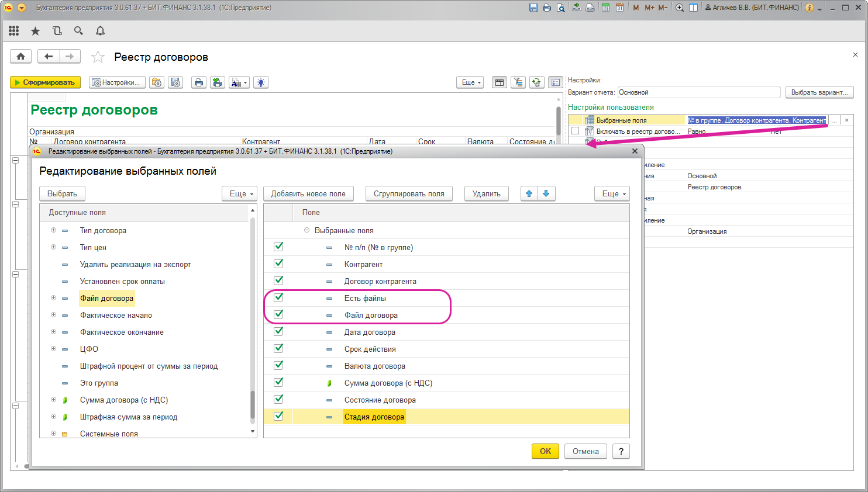Click the move field up arrow
The width and height of the screenshot is (868, 492).
[x=529, y=193]
